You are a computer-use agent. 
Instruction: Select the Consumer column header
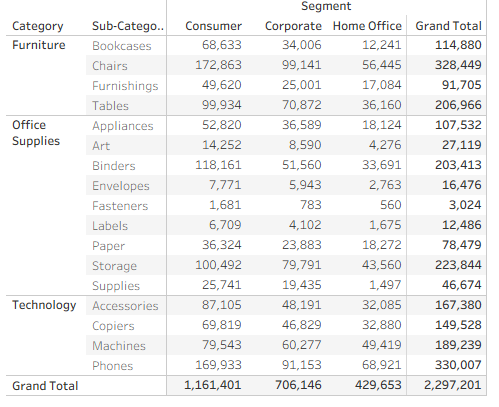213,26
